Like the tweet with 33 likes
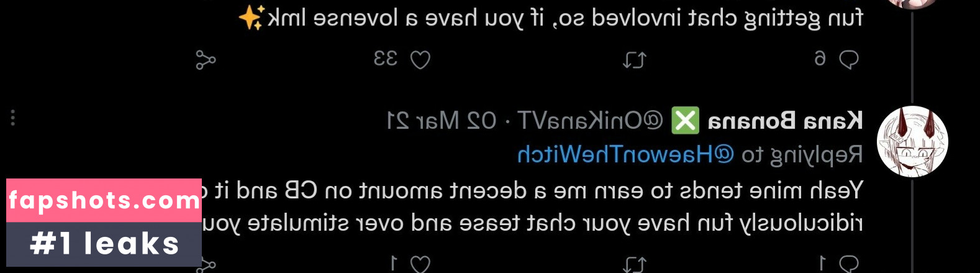The width and height of the screenshot is (980, 273). pos(420,60)
